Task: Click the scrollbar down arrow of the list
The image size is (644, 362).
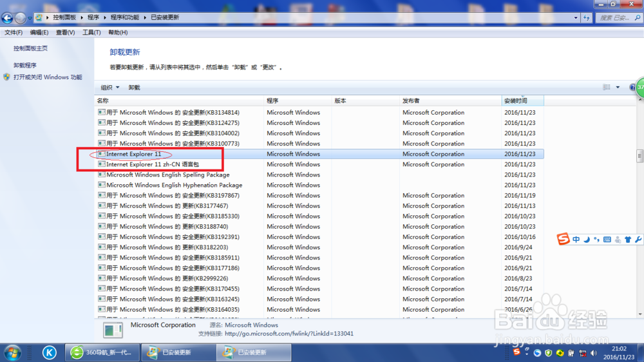Action: (x=640, y=314)
